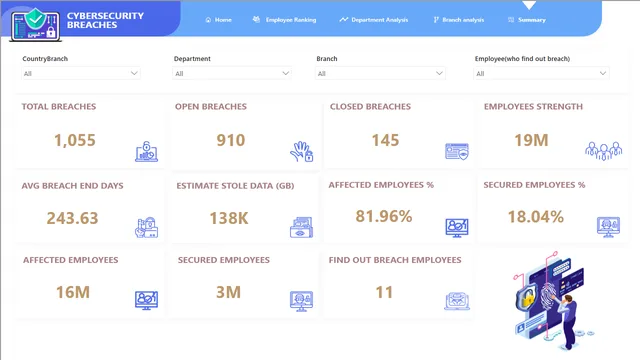
Task: Go to the Home page tab
Action: [218, 20]
